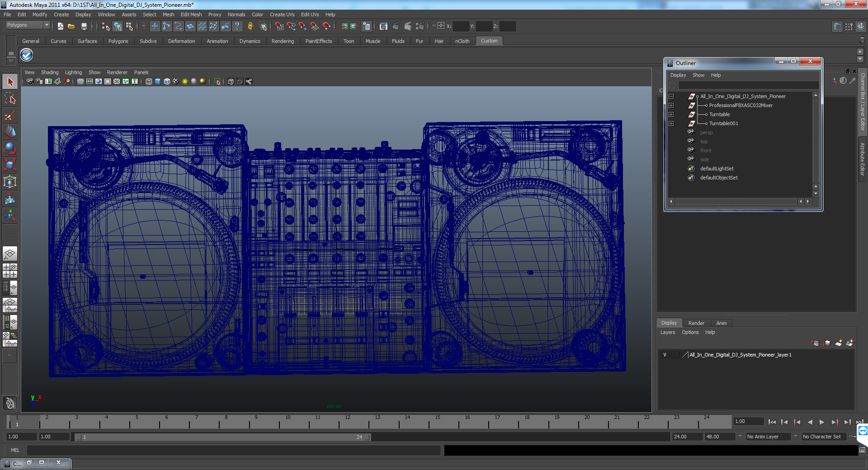868x470 pixels.
Task: Pick the Paint Selection tool
Action: pyautogui.click(x=10, y=115)
